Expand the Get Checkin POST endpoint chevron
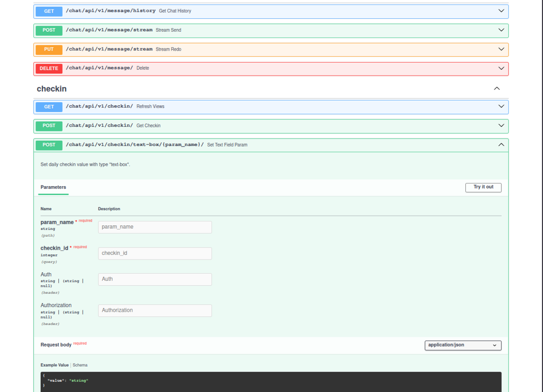543x392 pixels. tap(501, 125)
